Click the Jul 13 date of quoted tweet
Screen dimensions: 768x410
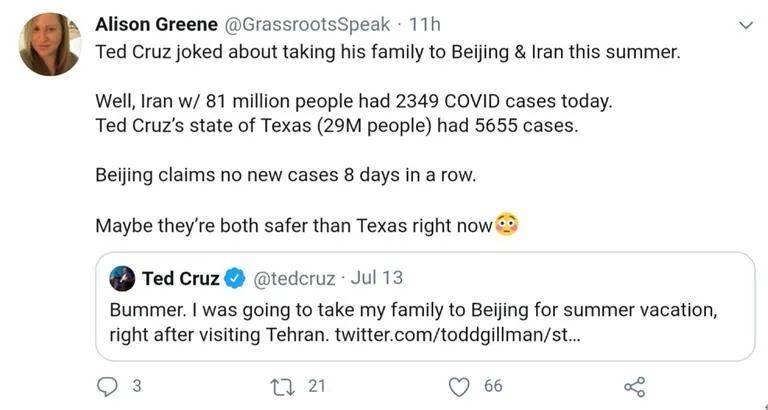click(x=377, y=278)
